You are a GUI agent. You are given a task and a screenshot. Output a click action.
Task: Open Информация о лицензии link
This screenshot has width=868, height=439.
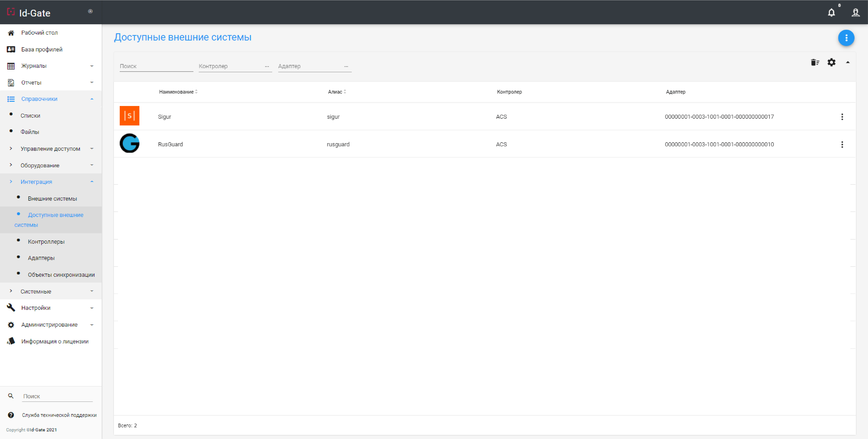(x=55, y=341)
